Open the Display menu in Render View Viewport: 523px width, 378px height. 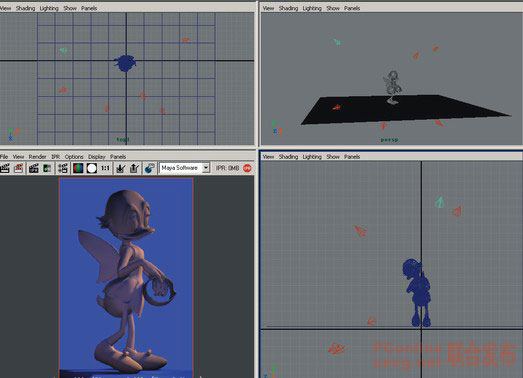[x=97, y=156]
